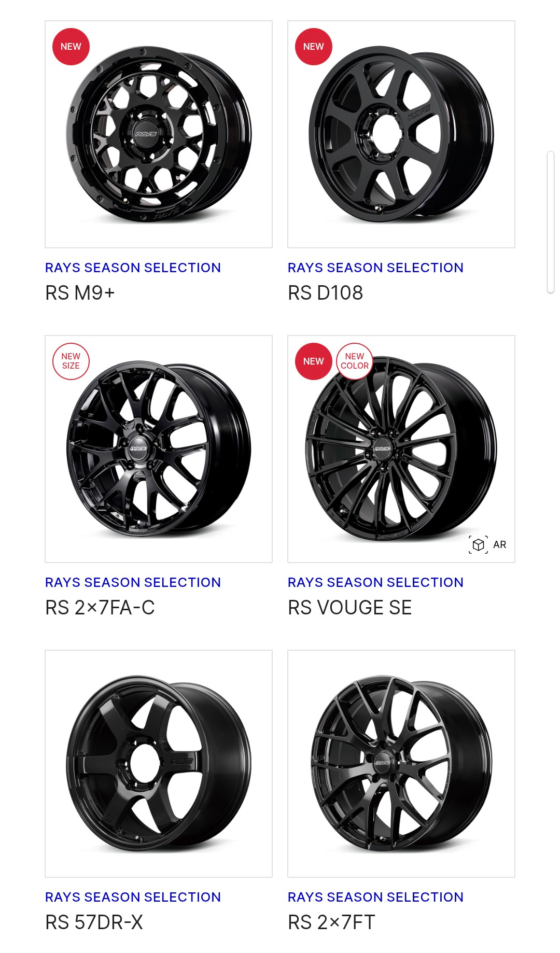
Task: Click the AR label beside the cube icon
Action: [500, 544]
